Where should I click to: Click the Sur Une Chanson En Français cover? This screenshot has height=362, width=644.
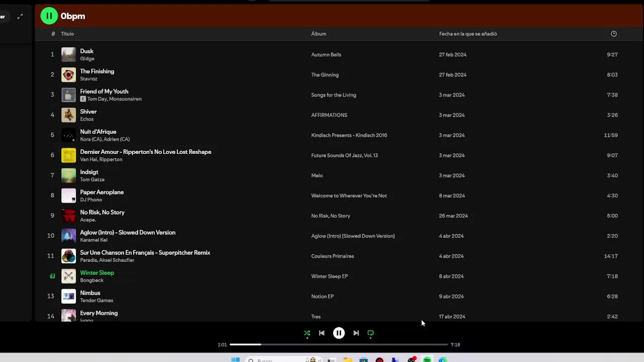(x=68, y=255)
